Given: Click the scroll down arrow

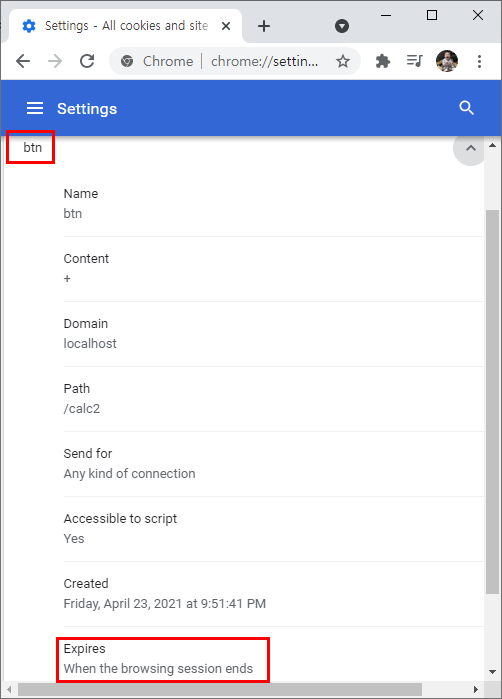Looking at the screenshot, I should click(493, 672).
